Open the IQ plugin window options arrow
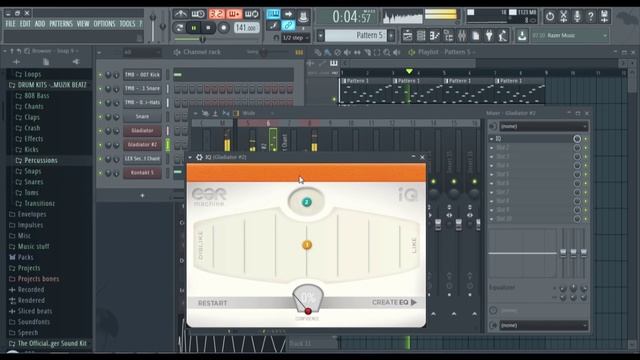640x360 pixels. (x=190, y=157)
